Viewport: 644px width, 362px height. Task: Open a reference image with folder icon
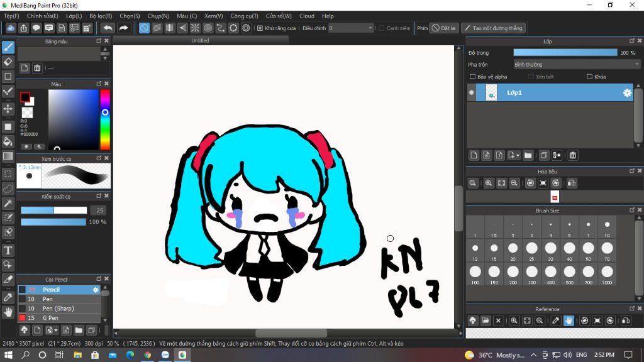[486, 321]
